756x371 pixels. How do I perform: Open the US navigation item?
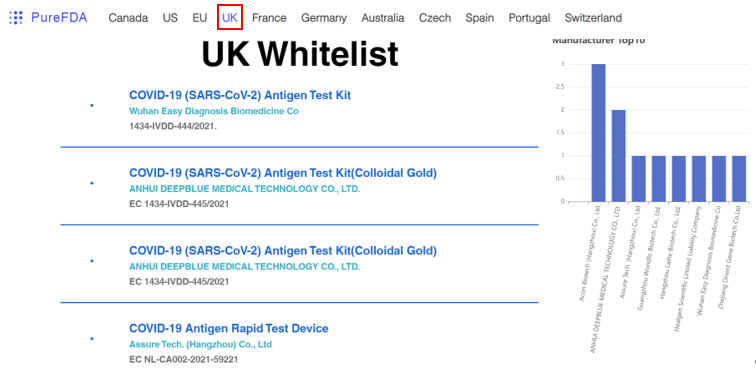click(170, 18)
